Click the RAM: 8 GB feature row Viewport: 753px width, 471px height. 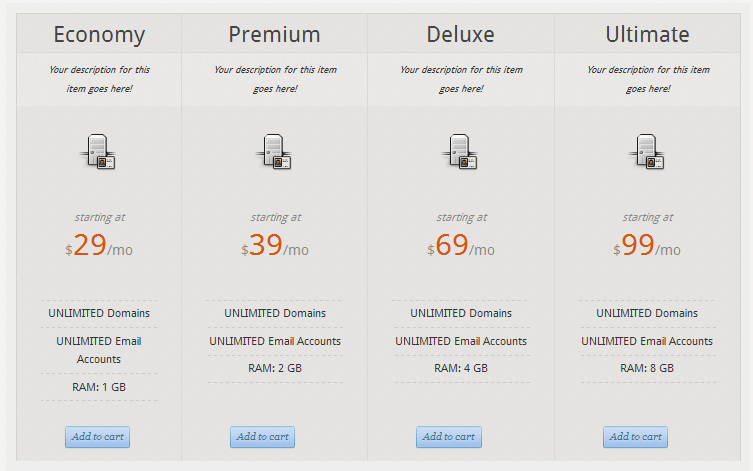coord(647,368)
